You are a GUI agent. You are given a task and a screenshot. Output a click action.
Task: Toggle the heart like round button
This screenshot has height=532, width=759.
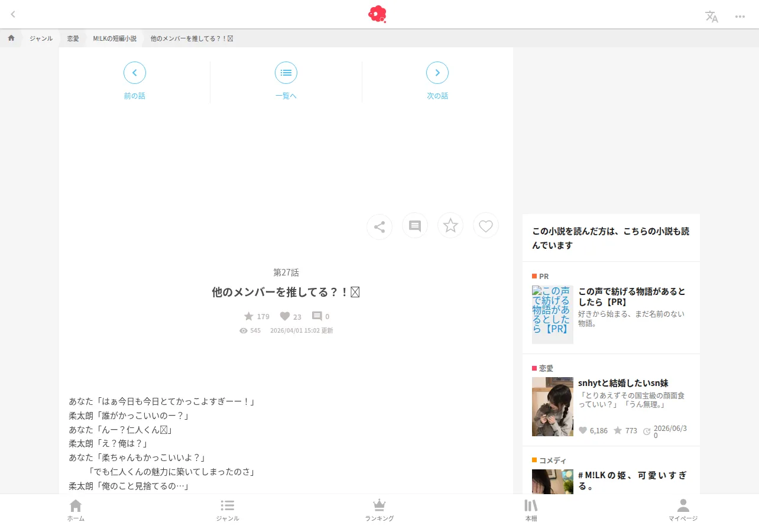point(486,225)
